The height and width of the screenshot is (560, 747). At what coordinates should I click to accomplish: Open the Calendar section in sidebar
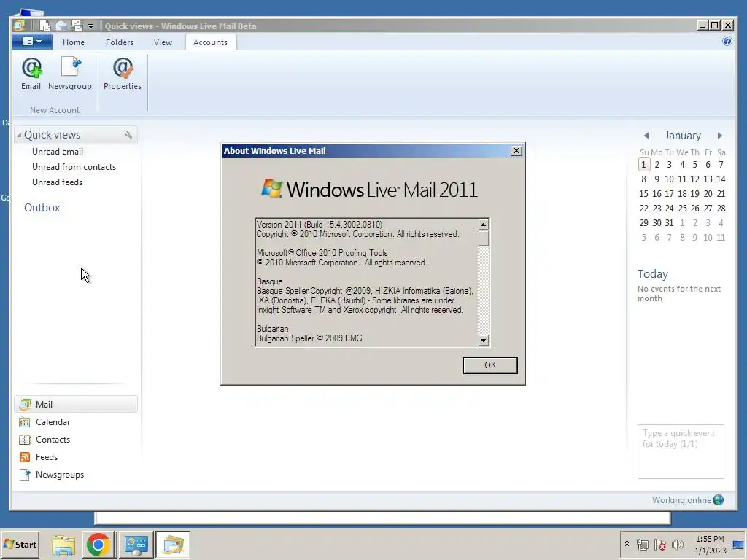click(76, 422)
